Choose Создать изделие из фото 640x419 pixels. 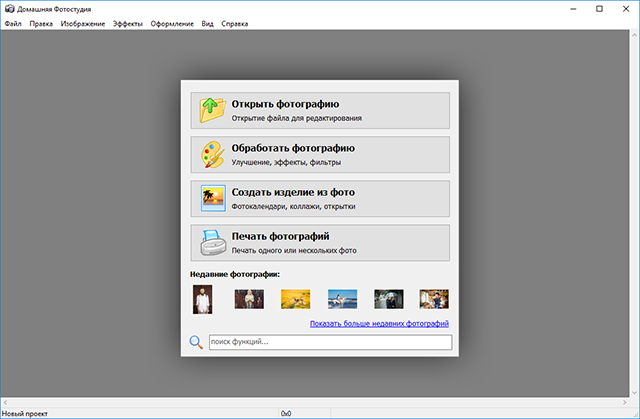click(x=320, y=198)
